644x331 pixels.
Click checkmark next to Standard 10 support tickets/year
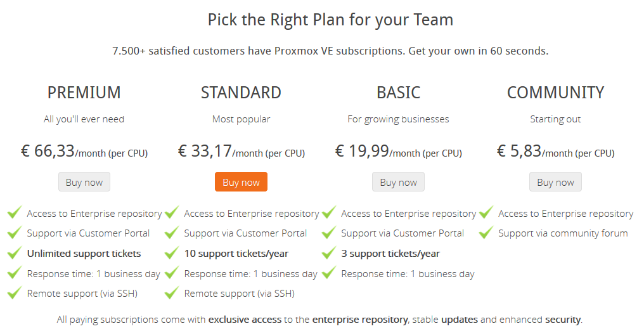(x=172, y=252)
